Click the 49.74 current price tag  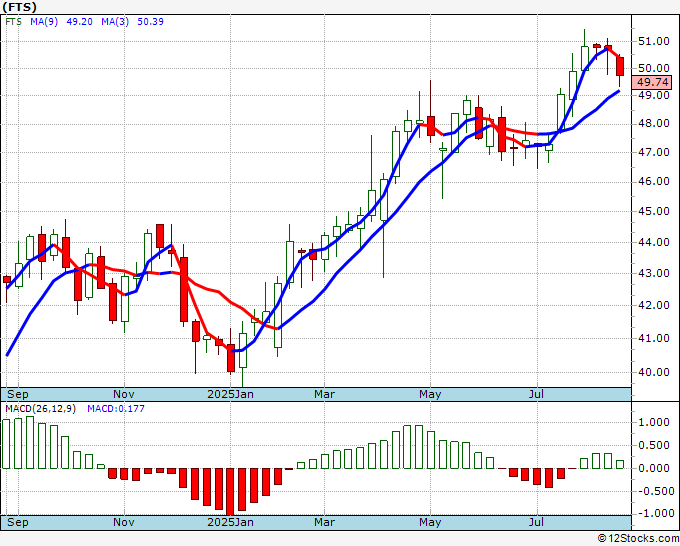(x=653, y=82)
